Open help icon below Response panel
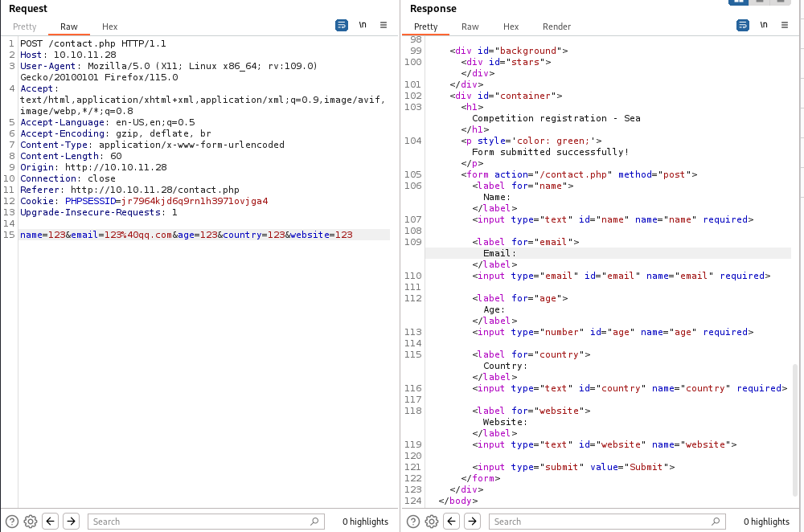The image size is (804, 532). click(412, 522)
